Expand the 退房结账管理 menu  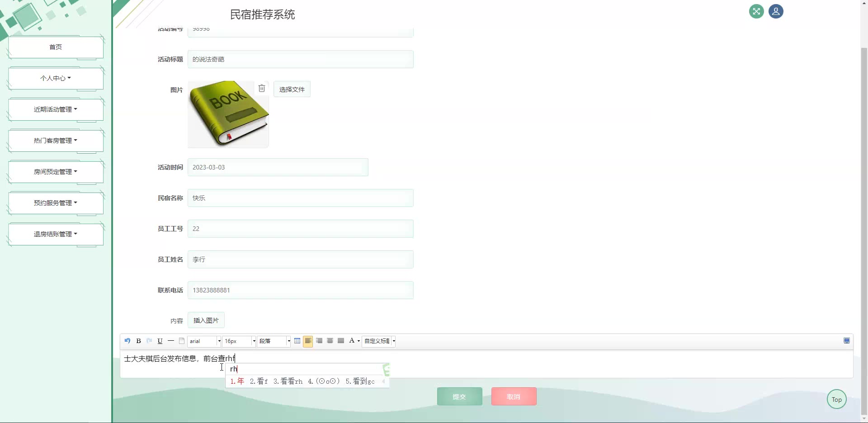point(56,234)
